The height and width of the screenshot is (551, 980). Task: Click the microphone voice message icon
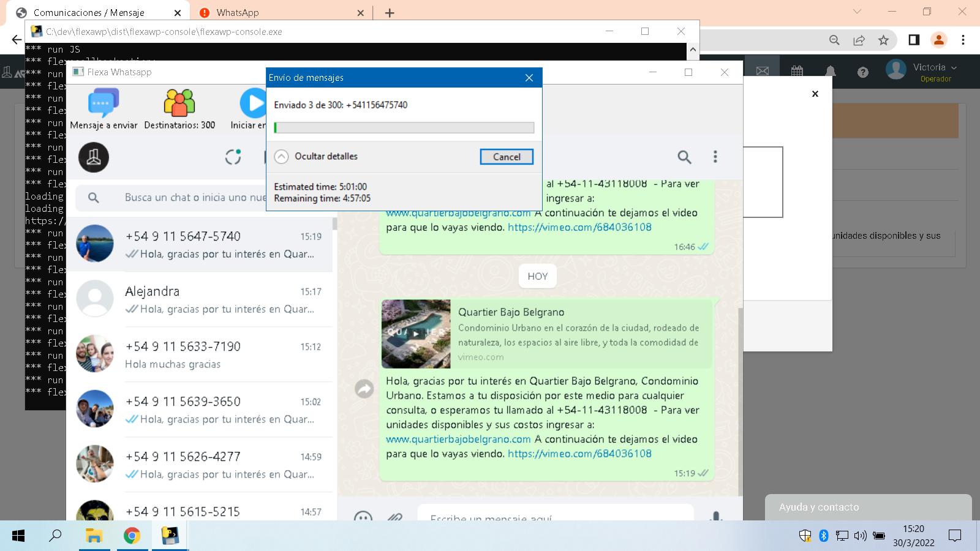pyautogui.click(x=715, y=515)
